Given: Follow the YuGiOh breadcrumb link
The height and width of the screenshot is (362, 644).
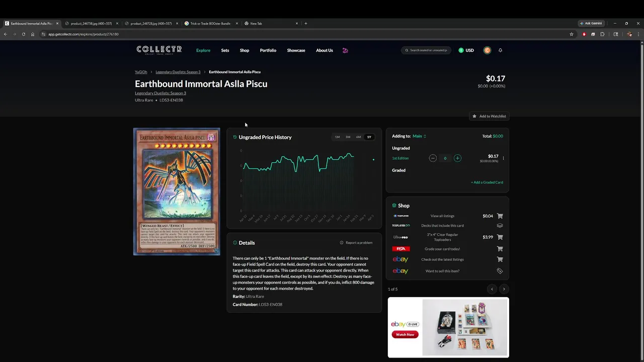Looking at the screenshot, I should pyautogui.click(x=141, y=72).
